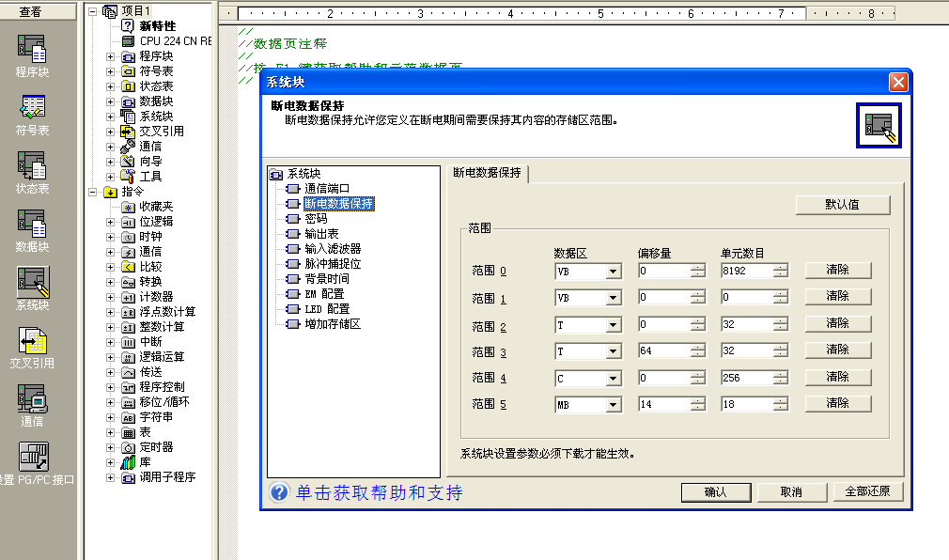Open the 状态表 sidebar icon

tap(32, 165)
